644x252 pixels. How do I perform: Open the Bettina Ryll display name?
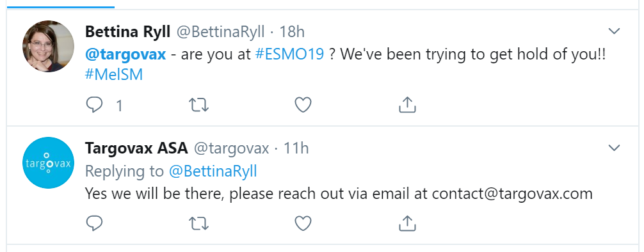(x=128, y=31)
